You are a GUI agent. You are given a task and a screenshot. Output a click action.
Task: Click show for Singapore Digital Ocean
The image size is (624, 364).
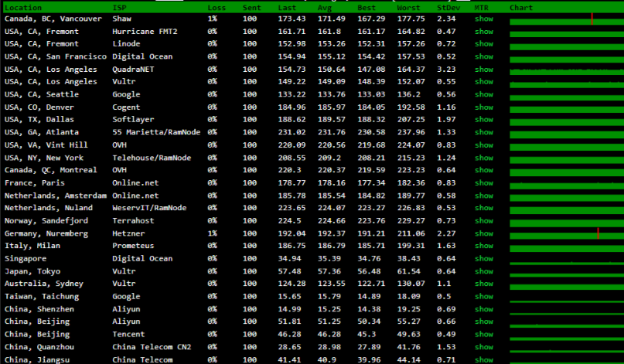click(483, 259)
